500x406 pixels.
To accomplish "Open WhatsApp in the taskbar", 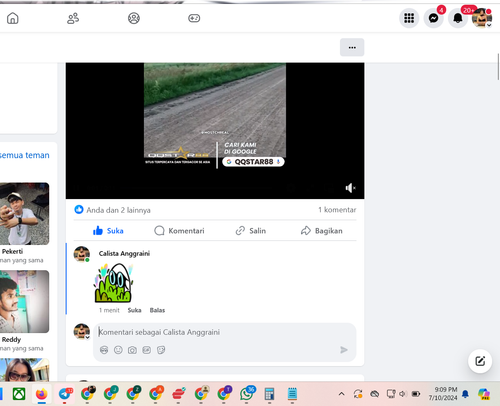I will coord(247,394).
